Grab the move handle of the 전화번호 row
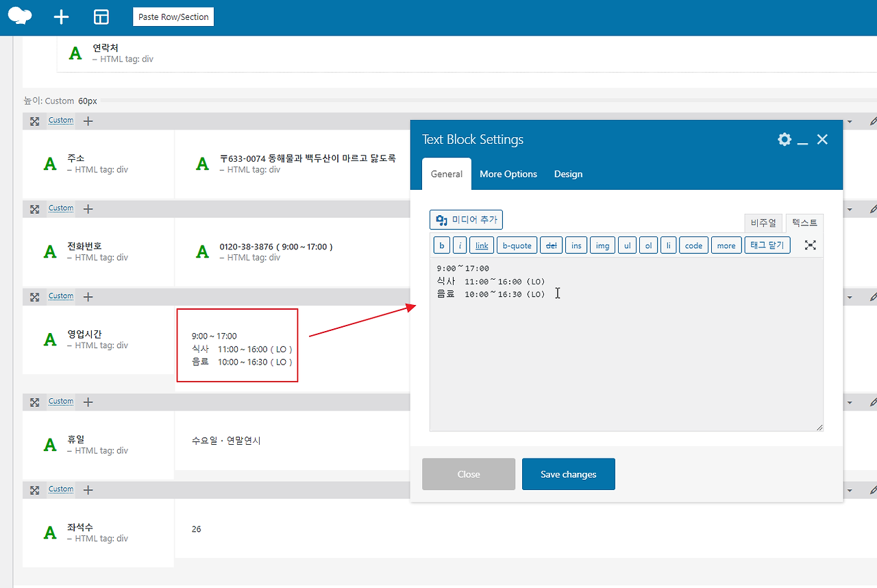 coord(34,209)
